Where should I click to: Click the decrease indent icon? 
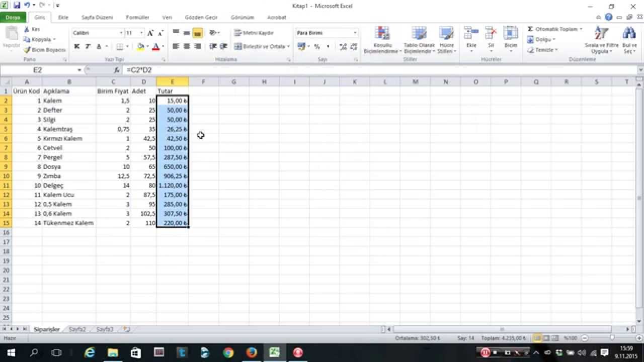pos(213,46)
